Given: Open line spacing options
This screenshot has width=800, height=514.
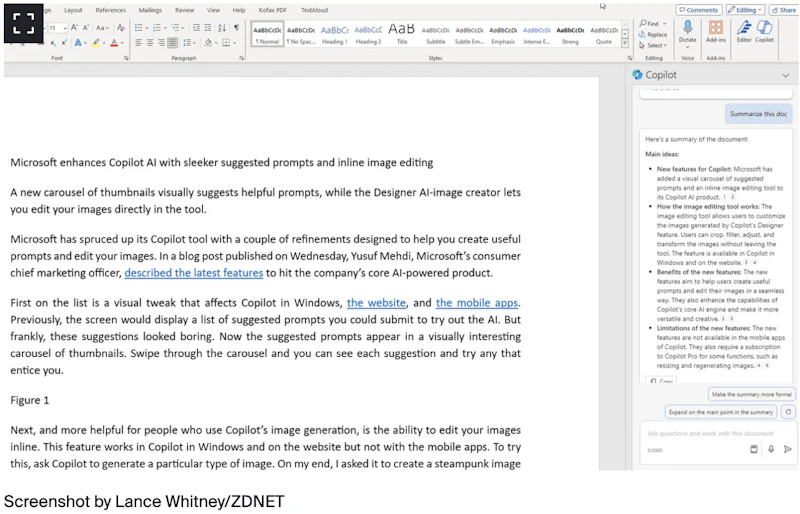Looking at the screenshot, I should tap(187, 43).
